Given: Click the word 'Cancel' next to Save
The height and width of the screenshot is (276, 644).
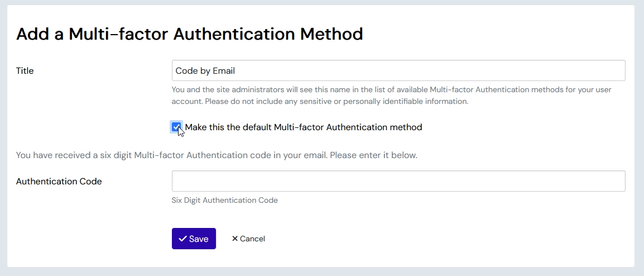Looking at the screenshot, I should (252, 239).
